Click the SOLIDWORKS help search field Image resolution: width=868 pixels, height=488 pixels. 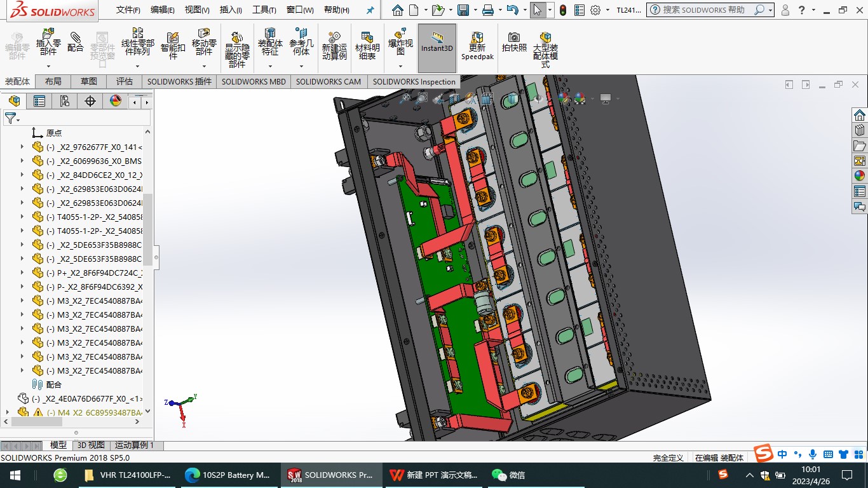(x=703, y=10)
